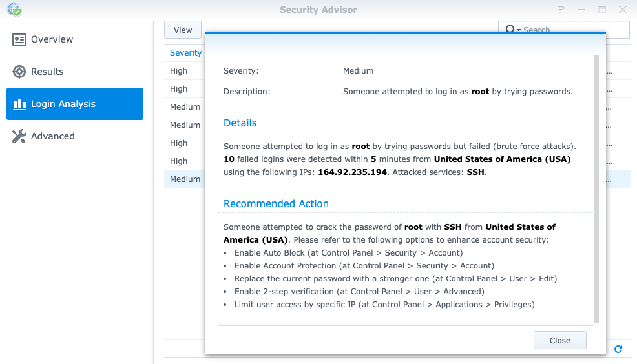
Task: Open the help question mark icon
Action: click(561, 9)
